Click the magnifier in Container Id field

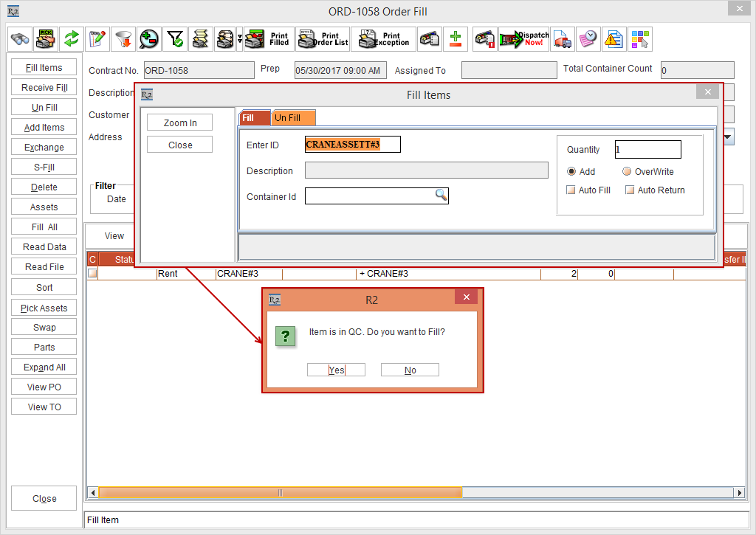tap(441, 196)
